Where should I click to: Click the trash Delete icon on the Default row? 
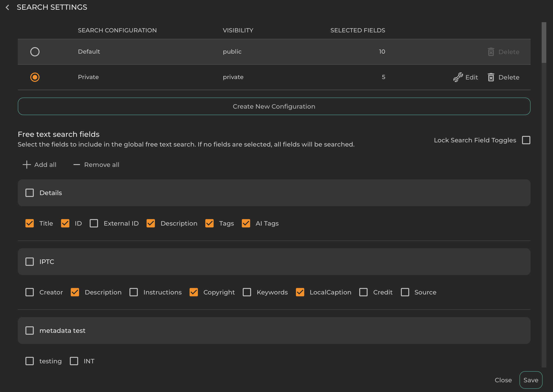[x=491, y=52]
